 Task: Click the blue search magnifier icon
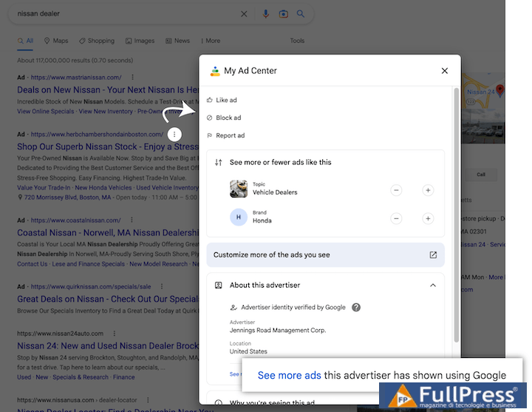(x=301, y=14)
